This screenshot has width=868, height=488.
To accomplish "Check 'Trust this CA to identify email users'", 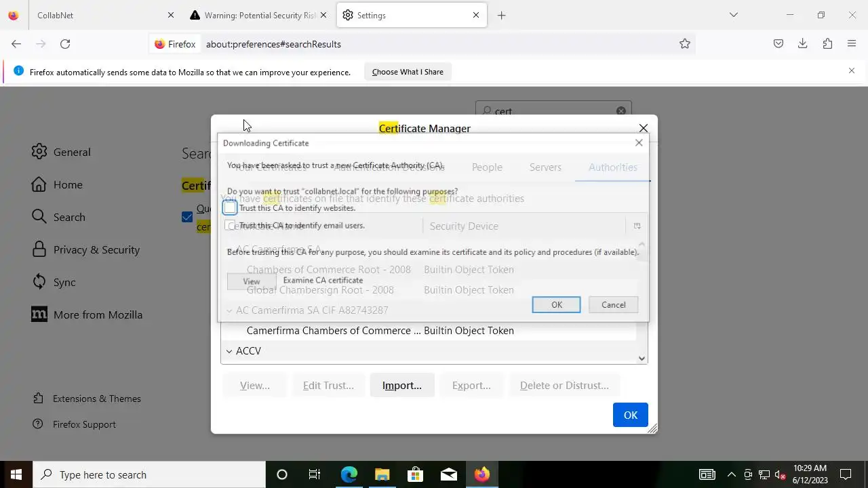I will (x=230, y=225).
